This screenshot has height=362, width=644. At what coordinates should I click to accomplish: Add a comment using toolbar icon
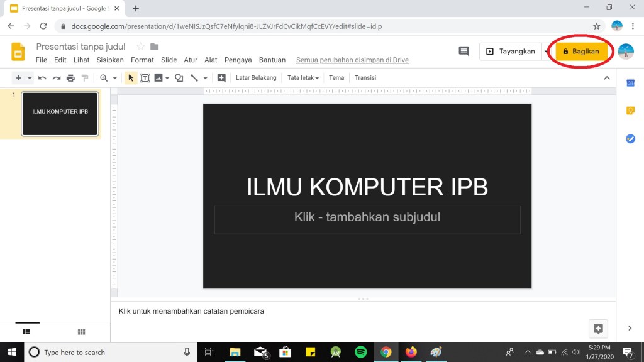click(x=221, y=78)
